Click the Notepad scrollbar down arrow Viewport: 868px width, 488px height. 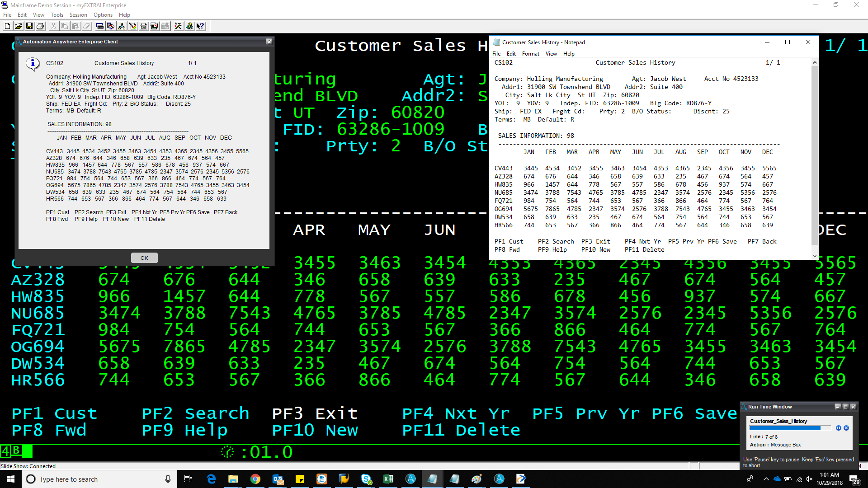pyautogui.click(x=815, y=256)
